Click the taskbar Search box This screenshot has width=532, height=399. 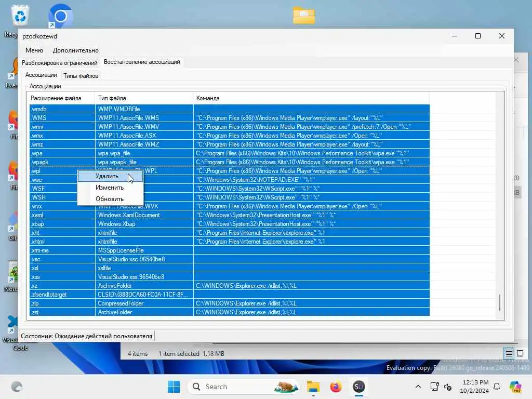pyautogui.click(x=244, y=387)
